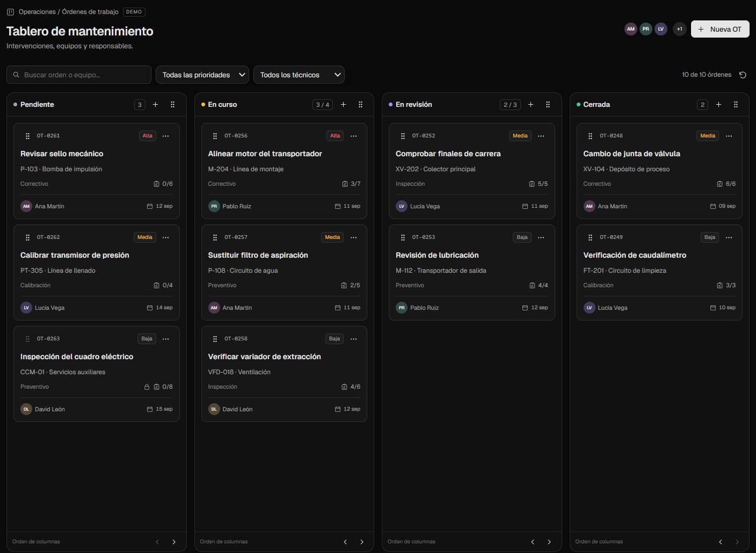
Task: Click the title Inspección del cuadro eléctrico
Action: (x=77, y=356)
